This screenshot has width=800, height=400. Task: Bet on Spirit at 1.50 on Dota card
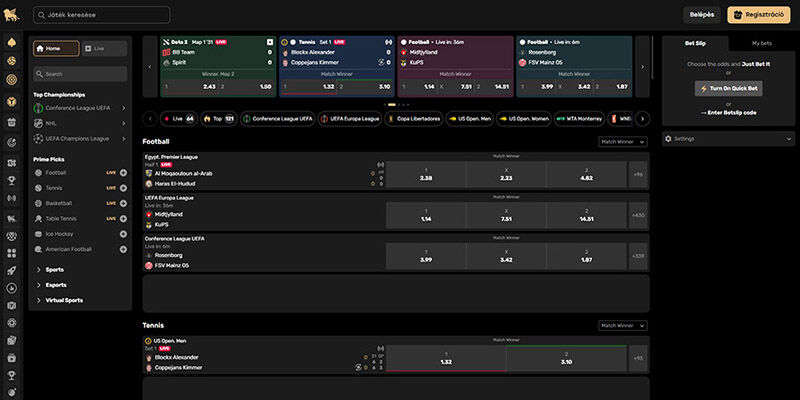[x=247, y=87]
